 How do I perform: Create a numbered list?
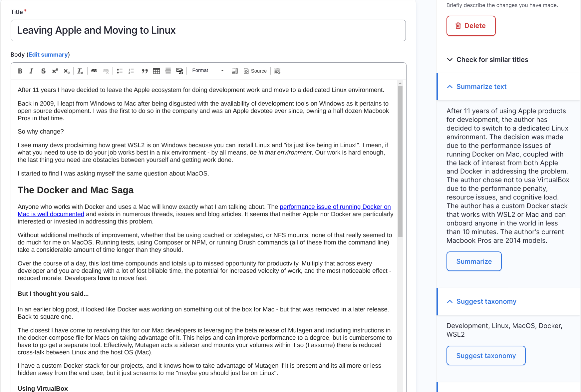coord(131,71)
